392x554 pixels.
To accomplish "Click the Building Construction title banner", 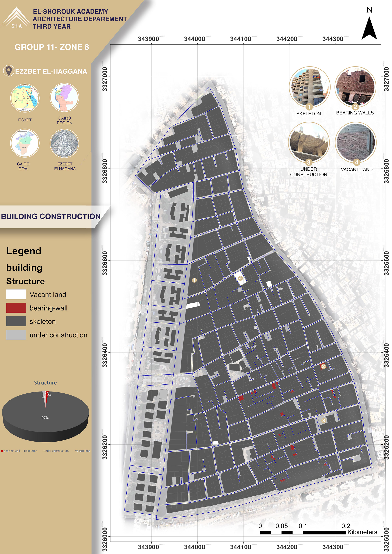I will [51, 216].
